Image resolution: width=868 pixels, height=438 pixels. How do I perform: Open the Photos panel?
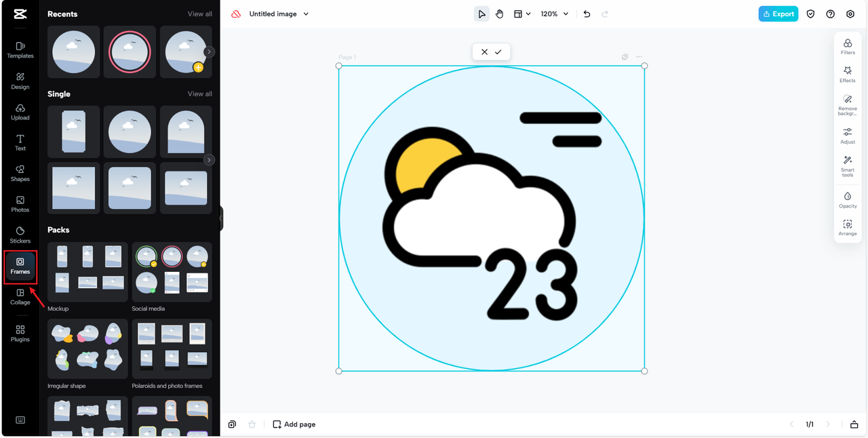tap(20, 204)
